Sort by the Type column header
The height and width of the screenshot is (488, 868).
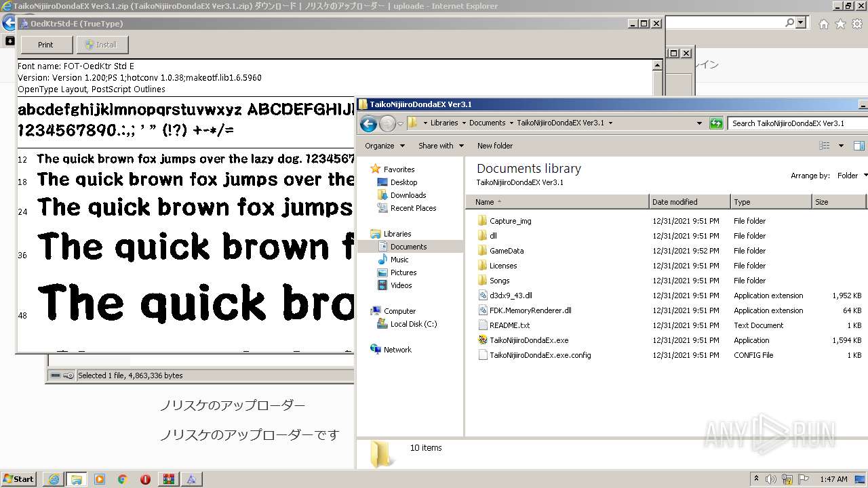coord(771,202)
